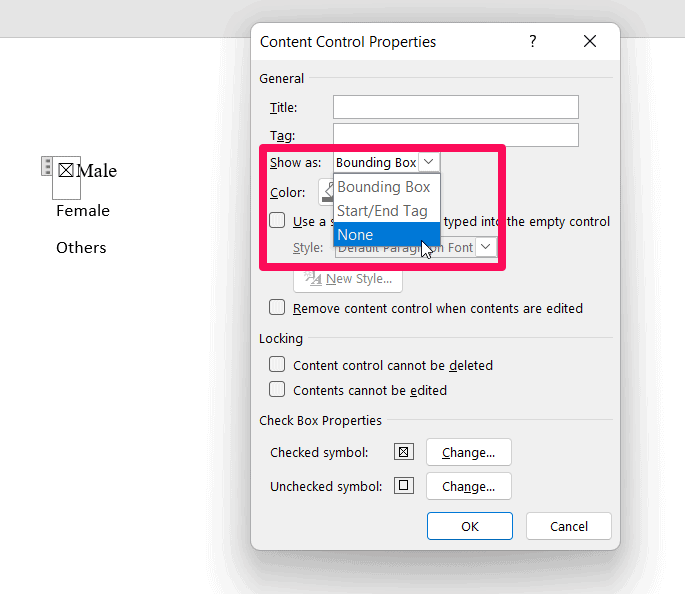
Task: Click Change button for Unchecked symbol
Action: 468,487
